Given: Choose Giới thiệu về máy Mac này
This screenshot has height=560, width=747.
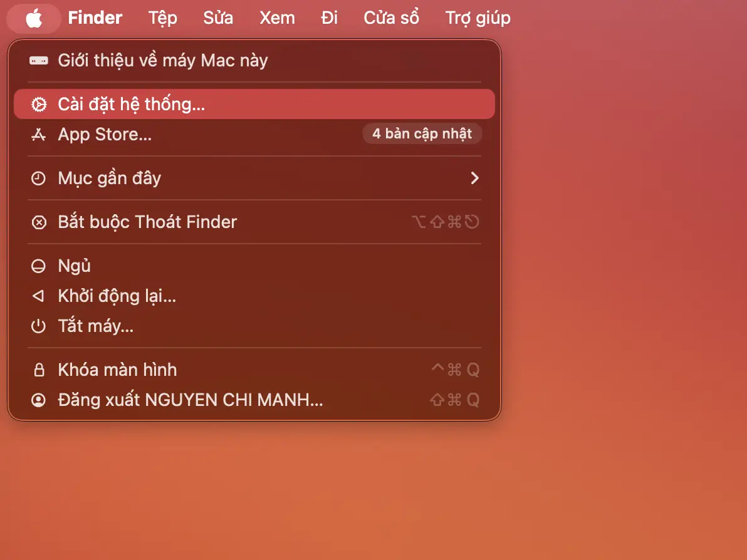Looking at the screenshot, I should click(163, 61).
